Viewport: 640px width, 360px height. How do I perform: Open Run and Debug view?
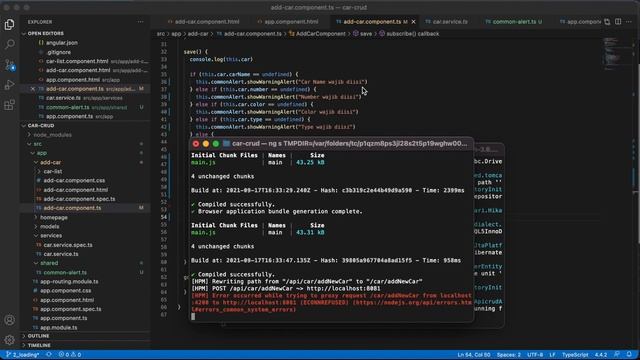pyautogui.click(x=9, y=85)
